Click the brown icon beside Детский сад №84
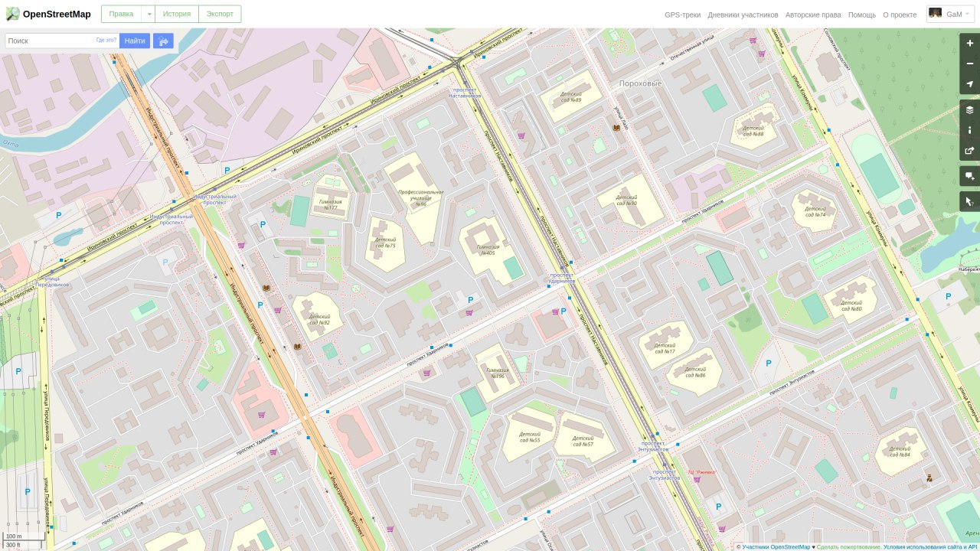 tap(929, 478)
